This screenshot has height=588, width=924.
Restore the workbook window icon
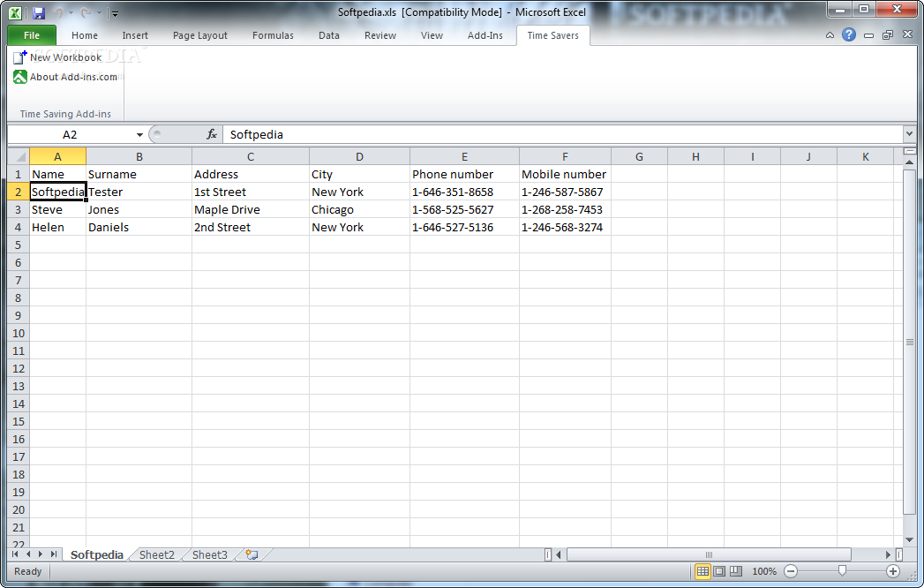pyautogui.click(x=888, y=35)
